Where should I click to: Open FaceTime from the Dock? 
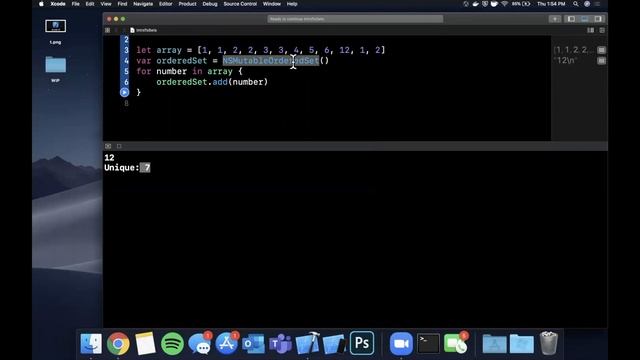[455, 343]
